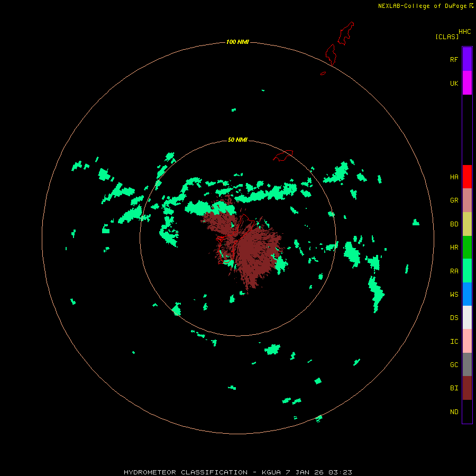Click the NEXLAB-College of DuPage credit text
Image resolution: width=476 pixels, height=476 pixels.
422,6
